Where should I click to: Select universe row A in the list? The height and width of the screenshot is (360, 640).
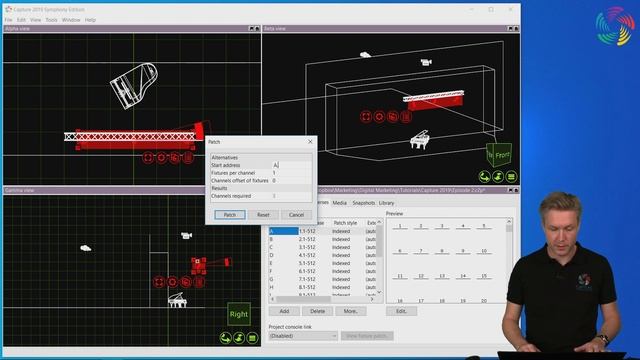(322, 231)
